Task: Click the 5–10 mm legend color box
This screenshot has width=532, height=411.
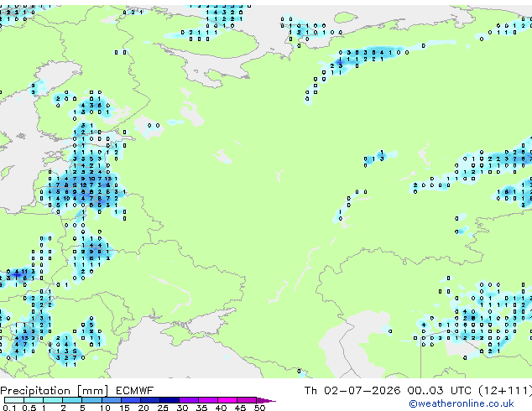Action: coord(92,400)
